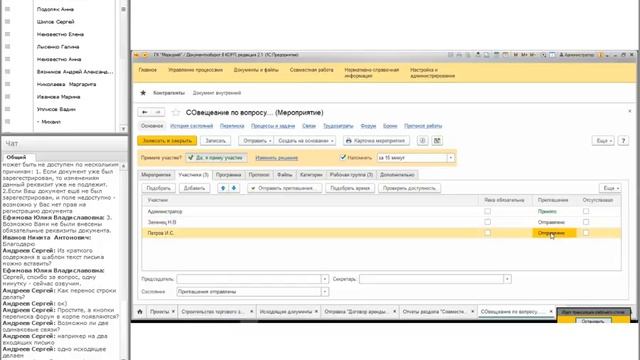Expand the Состояние dropdown arrow
640x360 pixels.
325,292
